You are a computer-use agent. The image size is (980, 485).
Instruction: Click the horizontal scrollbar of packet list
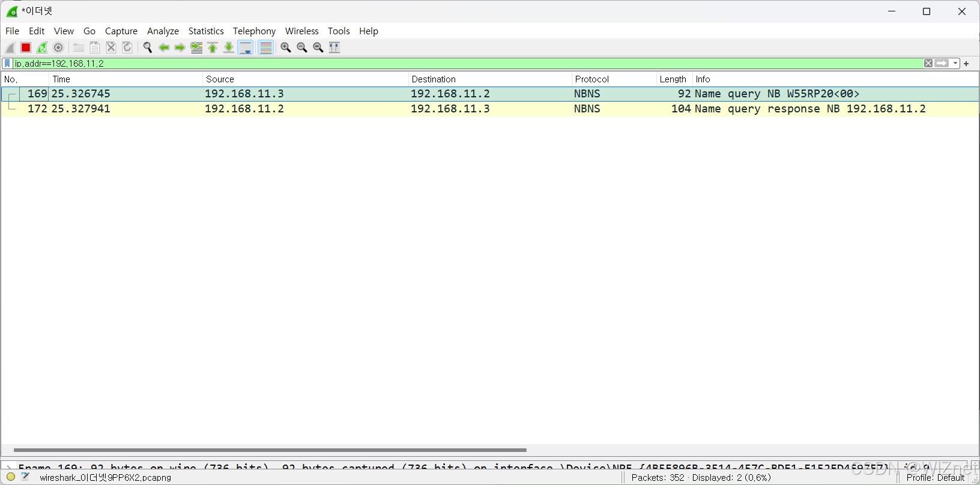pyautogui.click(x=270, y=450)
